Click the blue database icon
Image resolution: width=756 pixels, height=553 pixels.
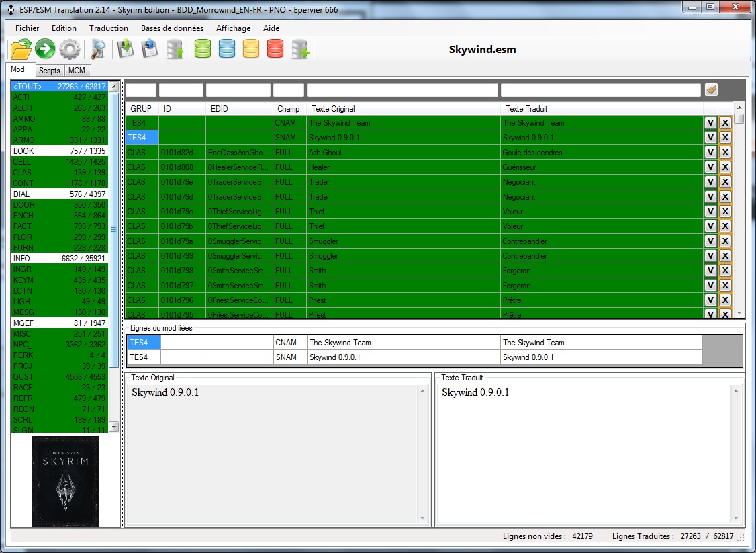click(227, 49)
